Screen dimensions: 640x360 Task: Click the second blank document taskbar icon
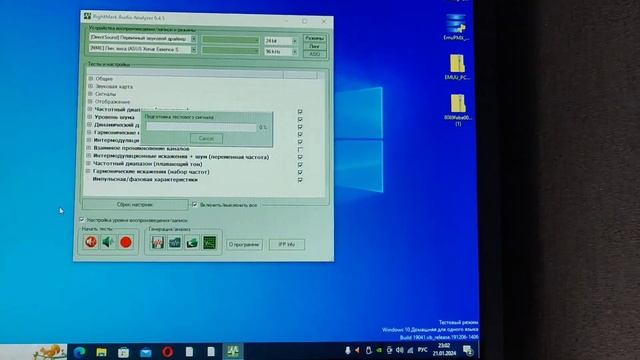pos(211,351)
